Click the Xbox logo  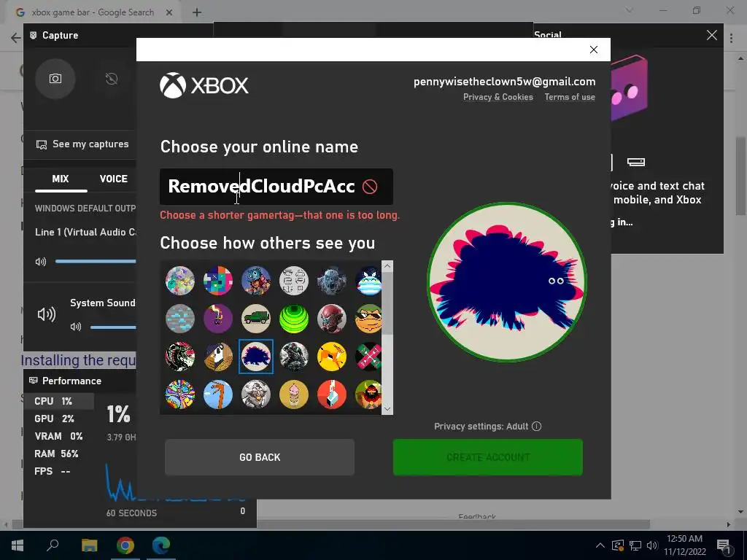coord(204,86)
